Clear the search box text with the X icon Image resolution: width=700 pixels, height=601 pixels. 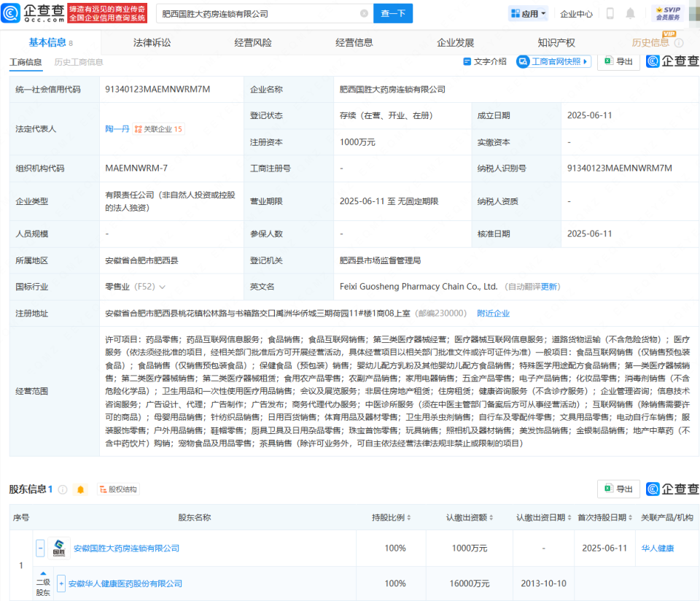tap(365, 13)
